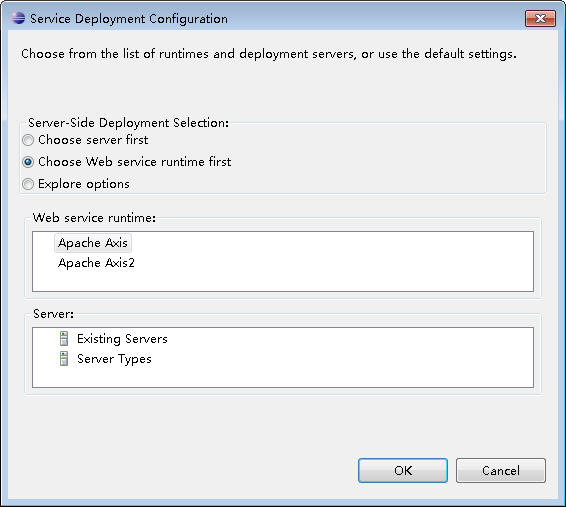Click the Existing Servers server icon
566x507 pixels.
tap(64, 338)
